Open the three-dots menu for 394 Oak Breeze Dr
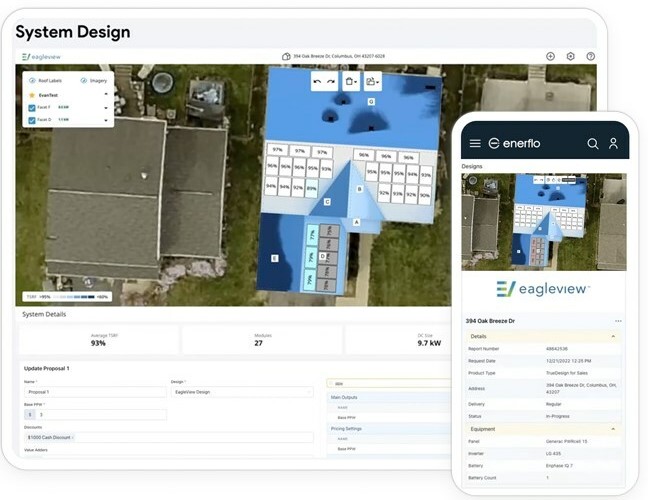 (x=618, y=321)
